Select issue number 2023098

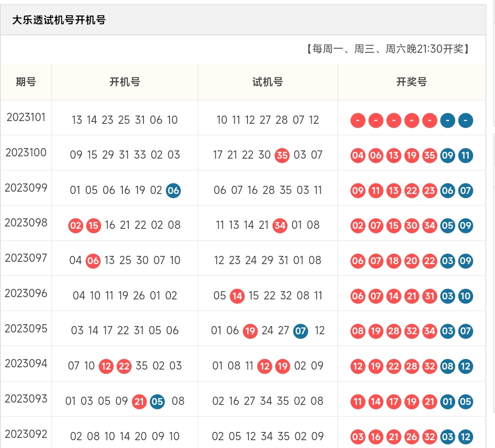tap(26, 223)
